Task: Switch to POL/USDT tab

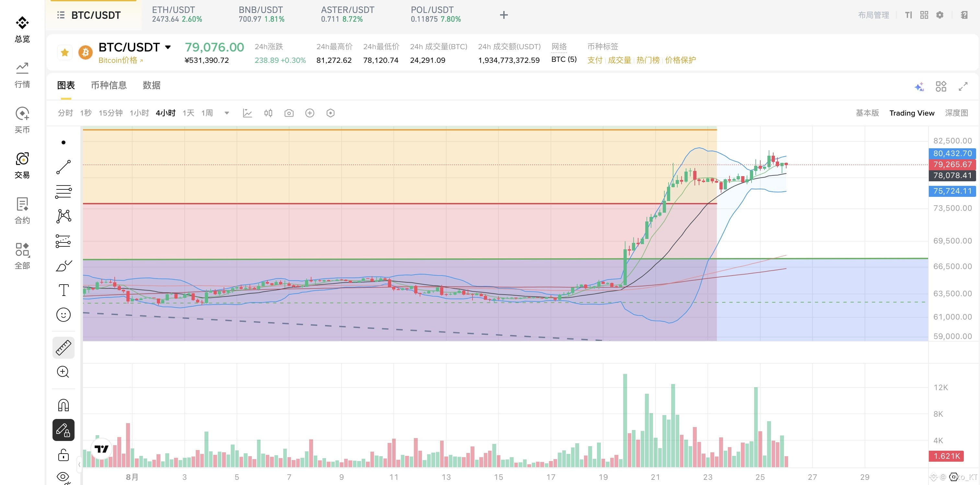Action: click(x=436, y=15)
